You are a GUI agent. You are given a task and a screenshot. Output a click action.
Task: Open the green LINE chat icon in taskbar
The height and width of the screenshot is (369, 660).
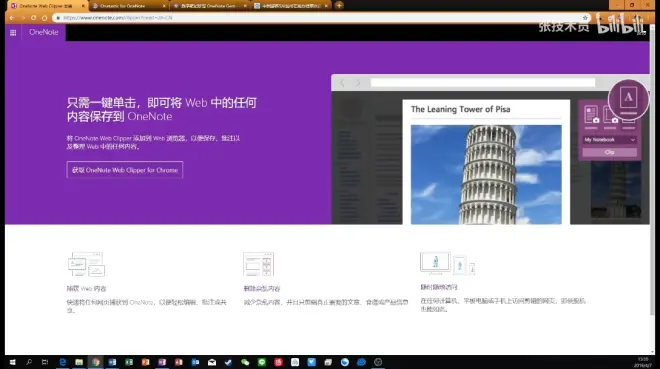click(262, 362)
